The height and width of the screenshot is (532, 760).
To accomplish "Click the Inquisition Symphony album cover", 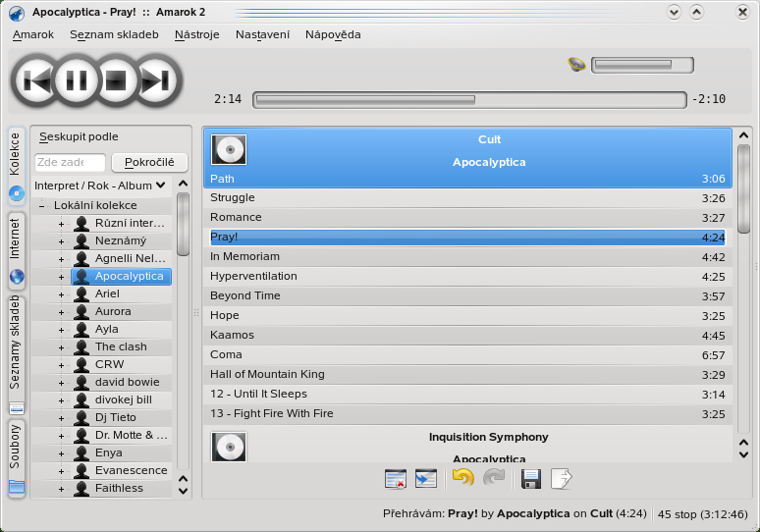I will click(x=229, y=447).
